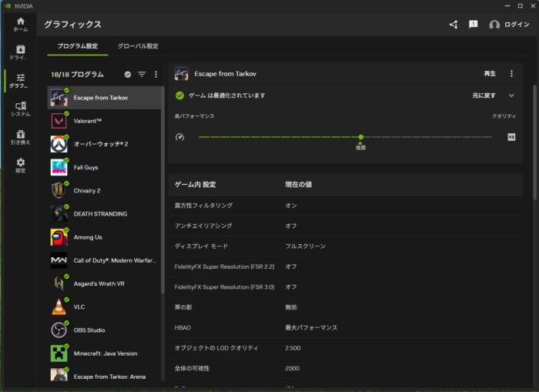Click the user avatar icon
This screenshot has width=539, height=392.
click(x=494, y=25)
